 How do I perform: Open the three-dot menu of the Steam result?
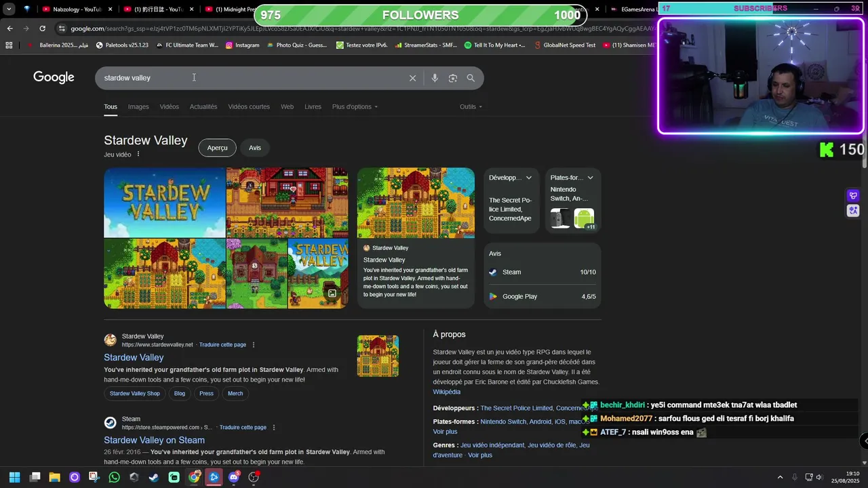274,428
